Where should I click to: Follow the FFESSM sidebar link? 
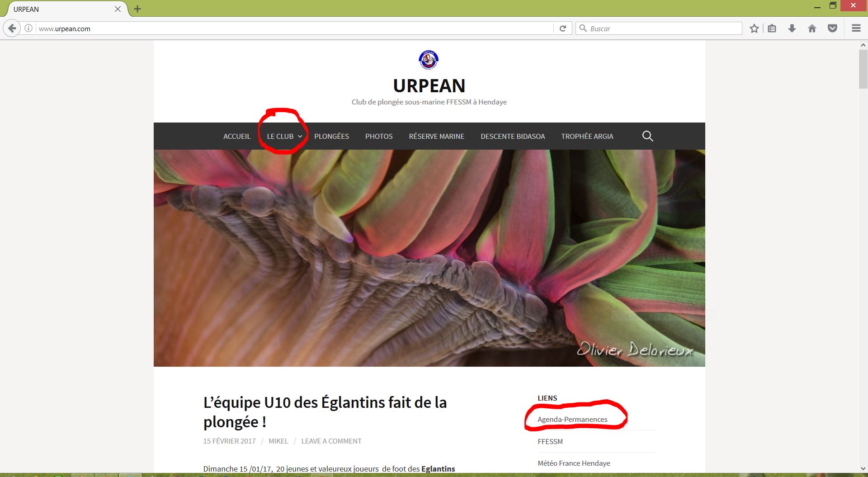550,441
